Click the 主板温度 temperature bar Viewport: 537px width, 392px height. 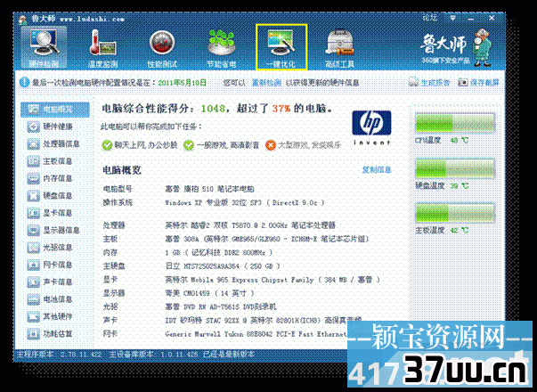click(x=455, y=213)
